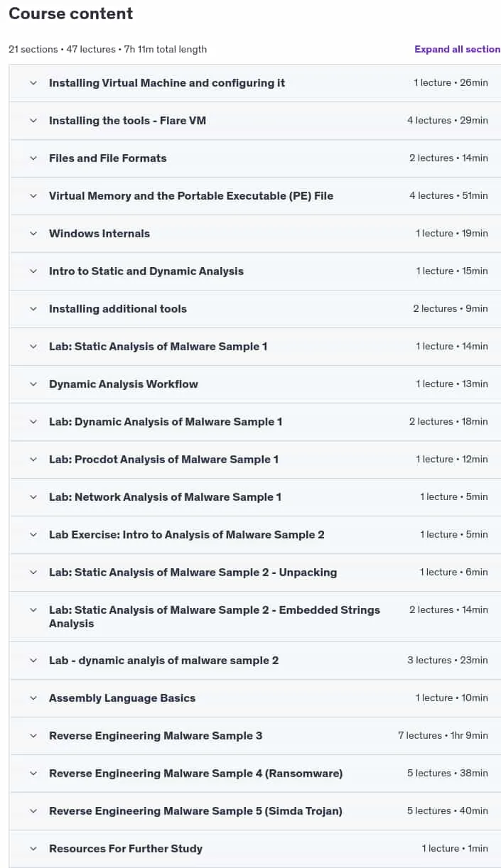Click the chevron icon next to 'Windows Internals'

pyautogui.click(x=33, y=234)
